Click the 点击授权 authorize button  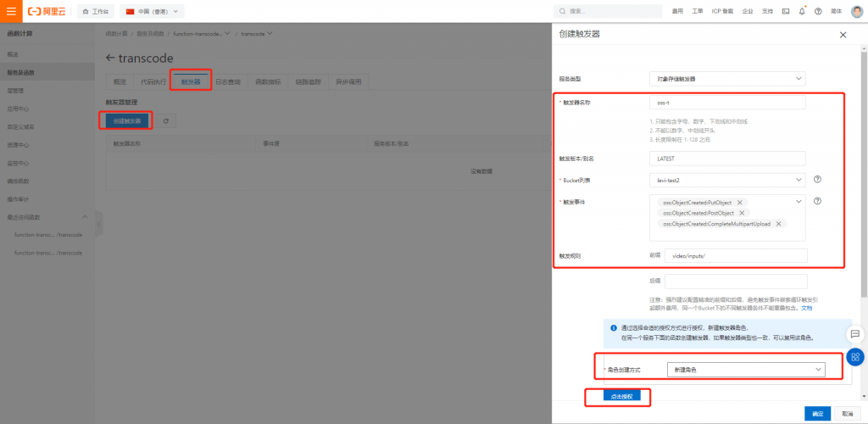coord(621,397)
